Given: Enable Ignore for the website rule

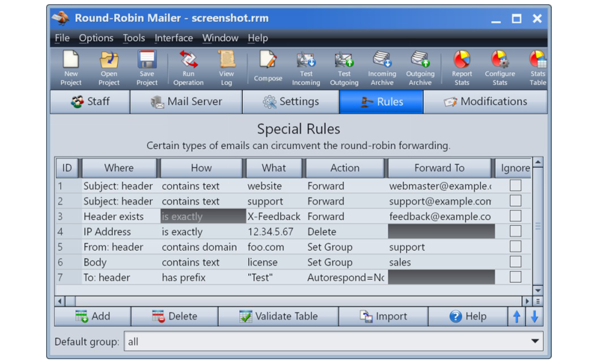Looking at the screenshot, I should 515,186.
